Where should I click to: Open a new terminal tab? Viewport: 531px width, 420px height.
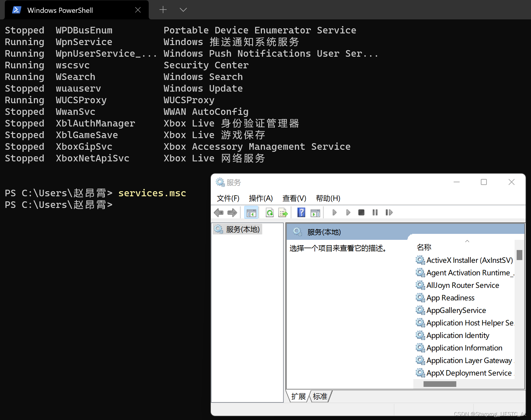point(163,10)
